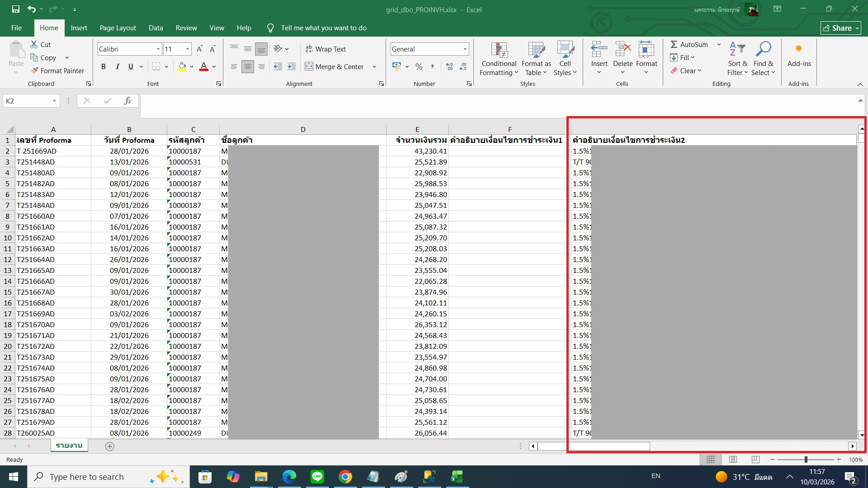Click the Increase Indent icon
Viewport: 868px width, 488px height.
[x=292, y=66]
